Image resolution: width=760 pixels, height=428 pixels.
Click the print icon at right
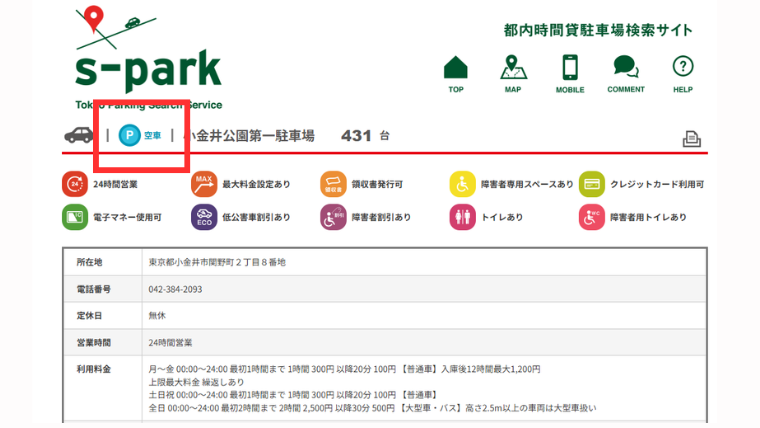(x=691, y=138)
